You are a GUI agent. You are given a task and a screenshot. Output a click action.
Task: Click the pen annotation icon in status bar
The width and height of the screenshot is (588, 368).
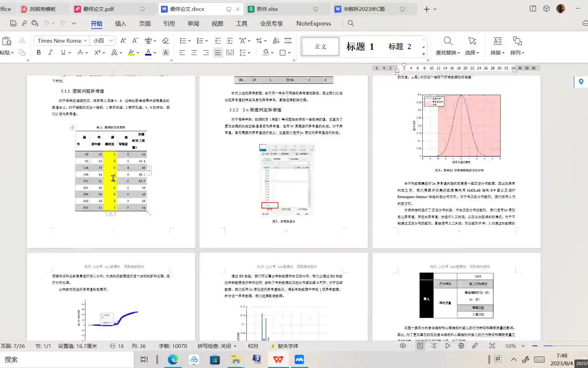click(475, 346)
